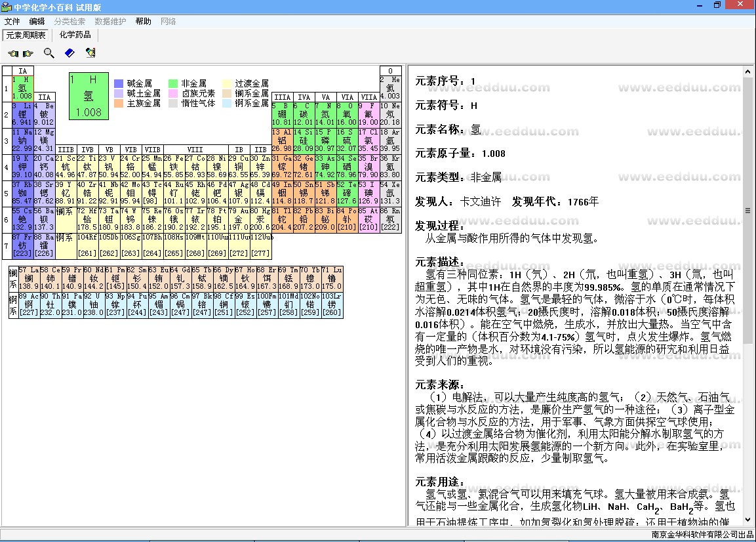This screenshot has height=542, width=756.
Task: Select the uranium (92 U 铀) cell
Action: click(94, 304)
